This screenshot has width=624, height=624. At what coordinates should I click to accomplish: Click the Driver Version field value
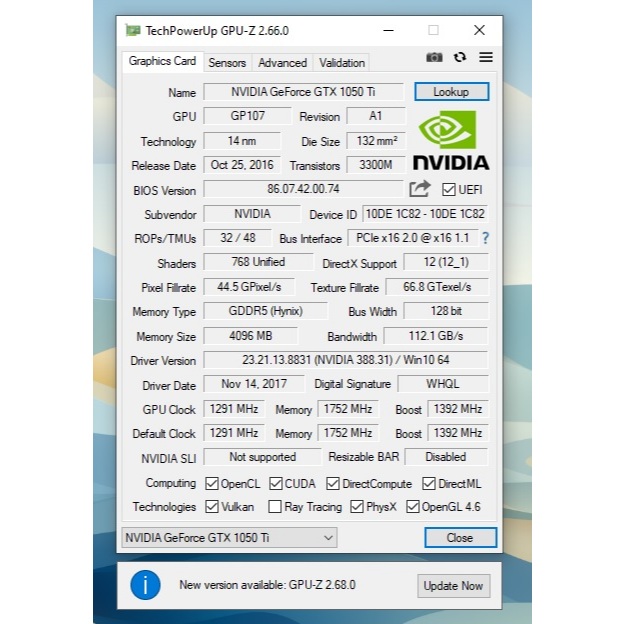tap(346, 360)
